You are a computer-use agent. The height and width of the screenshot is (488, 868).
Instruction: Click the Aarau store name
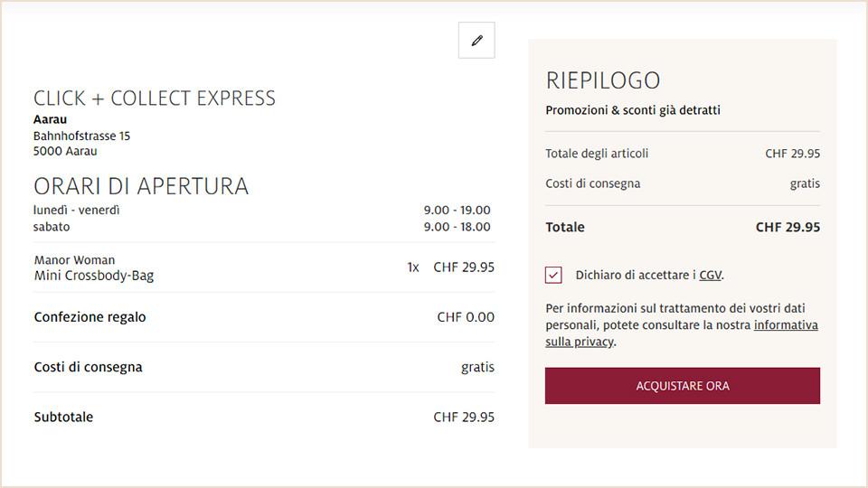[50, 119]
